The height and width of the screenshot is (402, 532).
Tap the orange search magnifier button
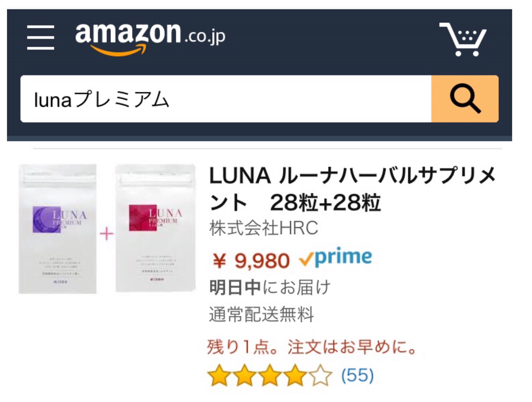[x=465, y=99]
